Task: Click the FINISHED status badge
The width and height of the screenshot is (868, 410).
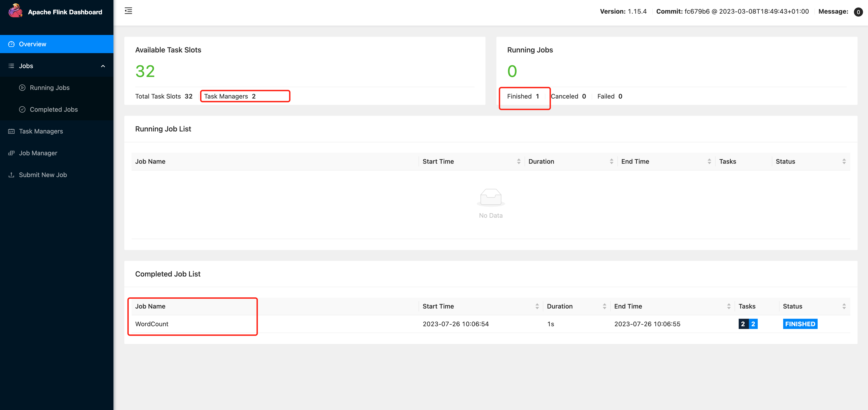Action: pos(800,324)
